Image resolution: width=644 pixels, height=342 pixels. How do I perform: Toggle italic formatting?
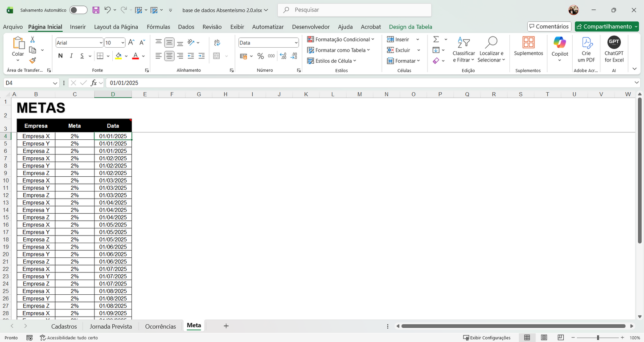(x=71, y=56)
